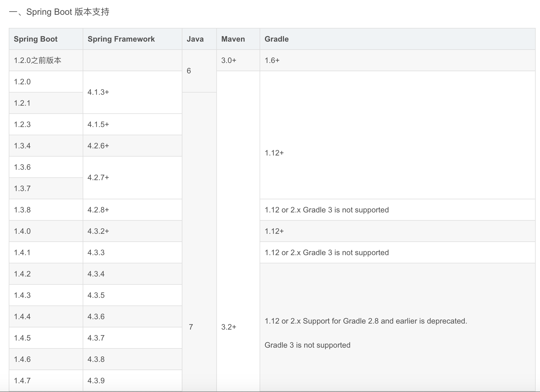The image size is (540, 392).
Task: Click the Spring Boot '1.3.4' cell
Action: coord(46,146)
